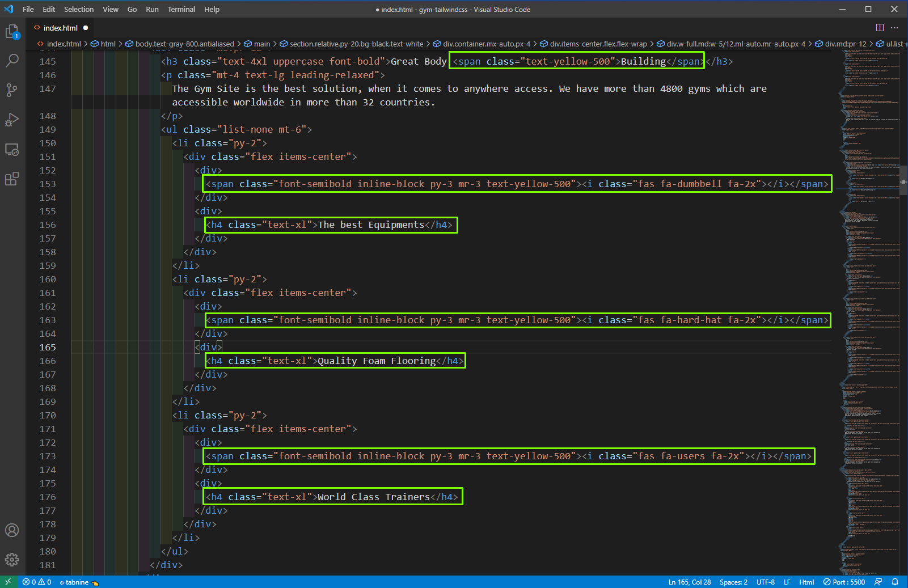
Task: Open the Edit menu
Action: (49, 9)
